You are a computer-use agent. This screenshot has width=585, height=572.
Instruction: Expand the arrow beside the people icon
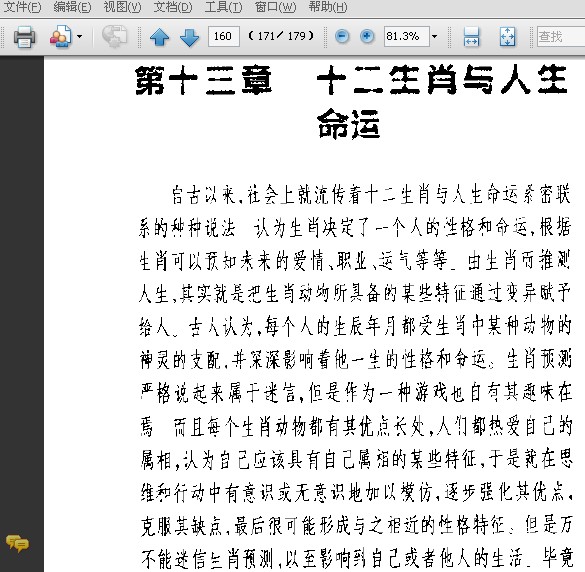[79, 37]
